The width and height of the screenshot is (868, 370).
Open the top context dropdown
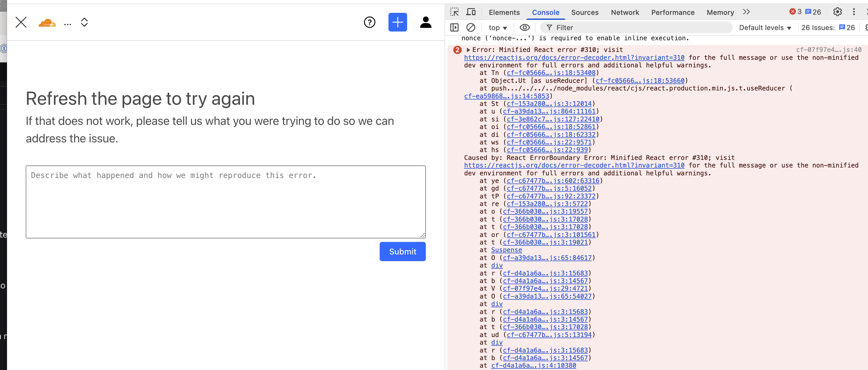point(498,28)
